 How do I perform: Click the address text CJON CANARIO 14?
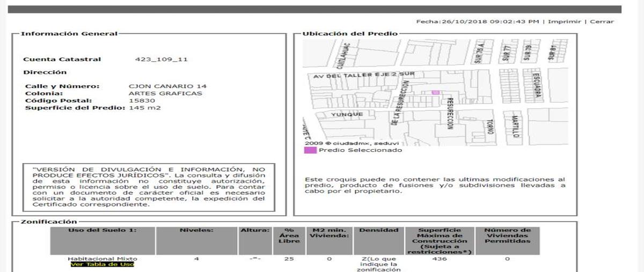tap(167, 86)
